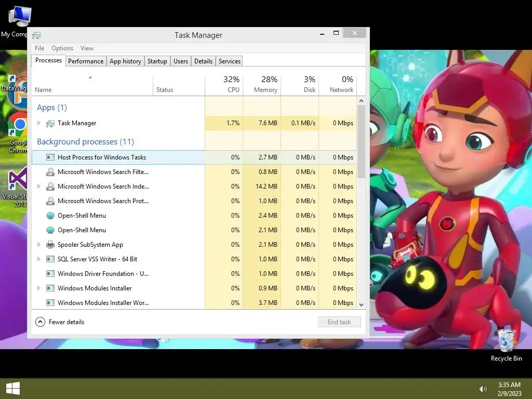Click the End task button

[339, 322]
